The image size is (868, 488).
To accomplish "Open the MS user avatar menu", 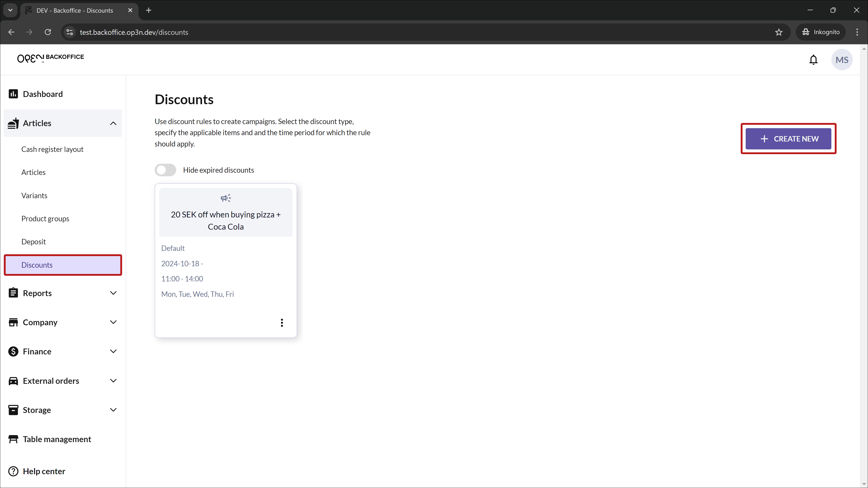I will (x=842, y=60).
